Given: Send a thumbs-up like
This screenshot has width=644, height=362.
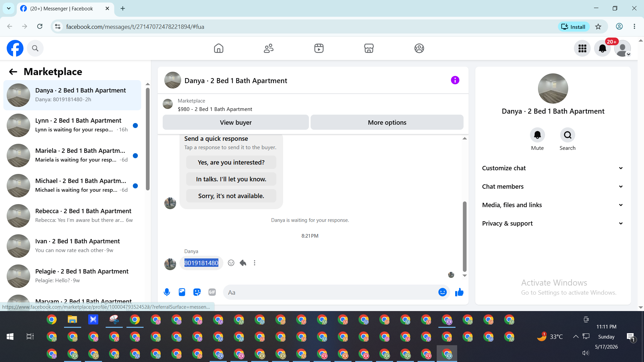Looking at the screenshot, I should (x=459, y=292).
